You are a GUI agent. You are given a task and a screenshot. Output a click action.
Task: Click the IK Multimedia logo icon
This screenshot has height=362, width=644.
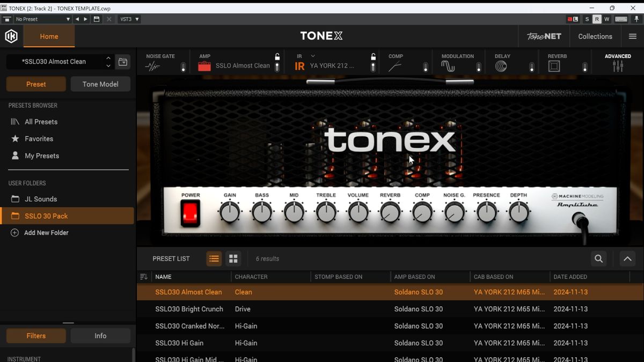(x=11, y=36)
